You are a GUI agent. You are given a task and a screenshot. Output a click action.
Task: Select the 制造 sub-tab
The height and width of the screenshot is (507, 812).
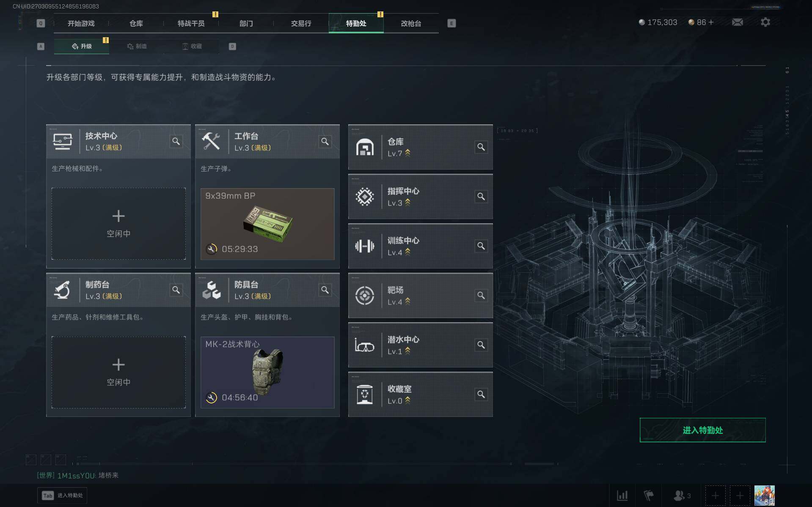[137, 46]
